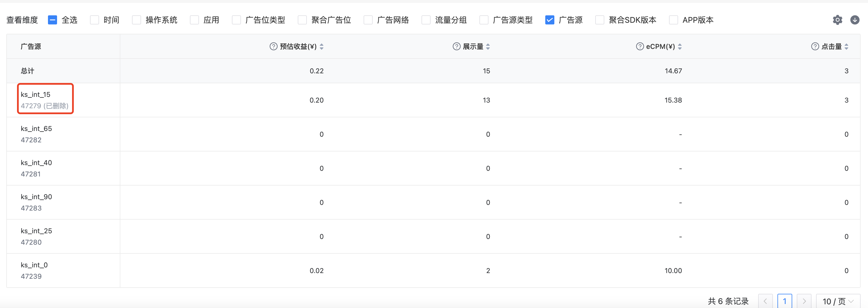Enable the 应用 dimension checkbox
This screenshot has height=308, width=868.
(194, 20)
